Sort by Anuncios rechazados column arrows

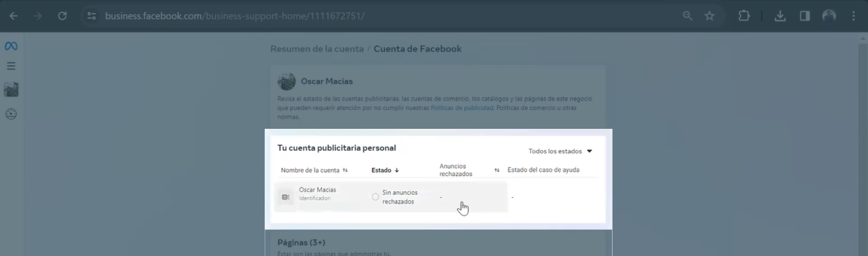pos(497,170)
